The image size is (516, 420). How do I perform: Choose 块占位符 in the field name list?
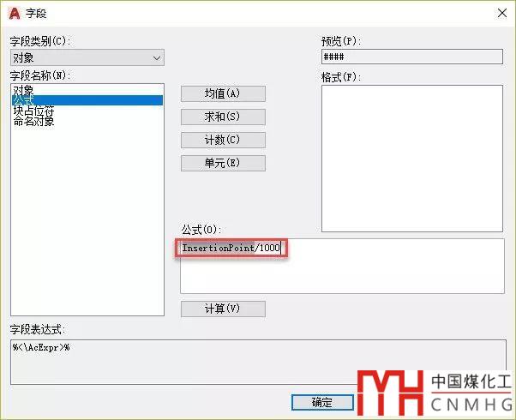33,111
